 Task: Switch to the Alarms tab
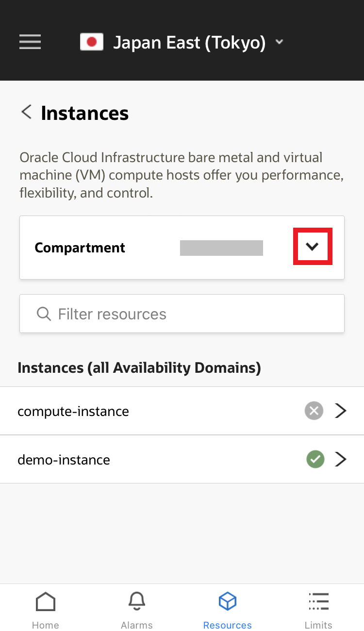click(x=137, y=610)
